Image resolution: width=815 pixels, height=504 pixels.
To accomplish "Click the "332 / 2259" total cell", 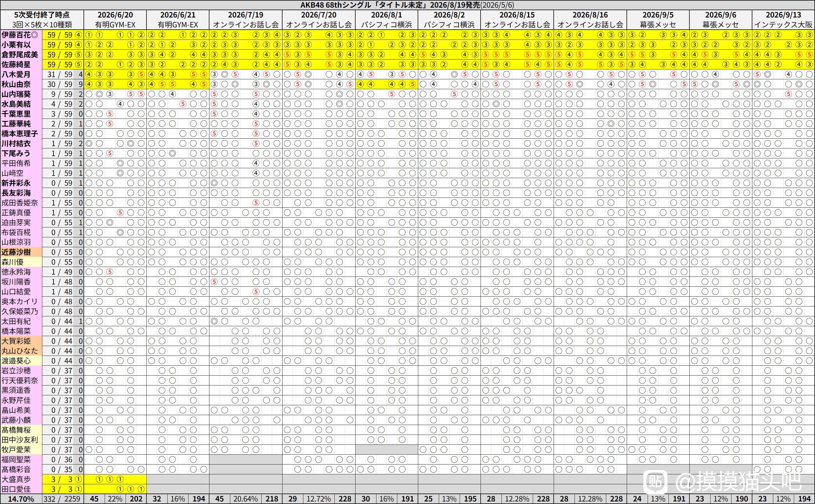I will click(x=63, y=499).
